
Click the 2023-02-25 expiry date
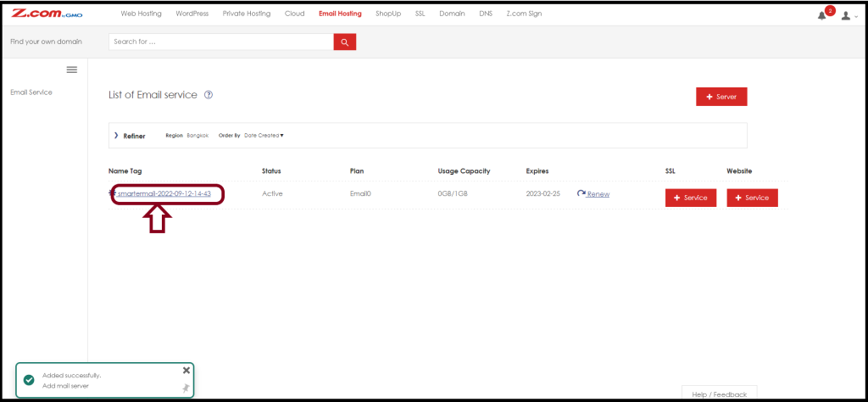(x=543, y=194)
